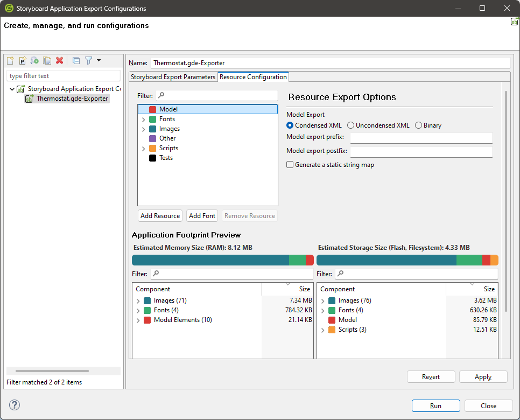The width and height of the screenshot is (520, 420).
Task: Click the Name field with Thermostat.gde-Exporter
Action: click(330, 63)
